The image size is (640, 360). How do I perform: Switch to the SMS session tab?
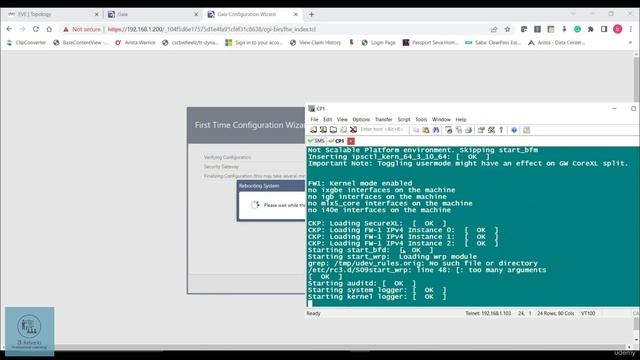click(x=316, y=141)
